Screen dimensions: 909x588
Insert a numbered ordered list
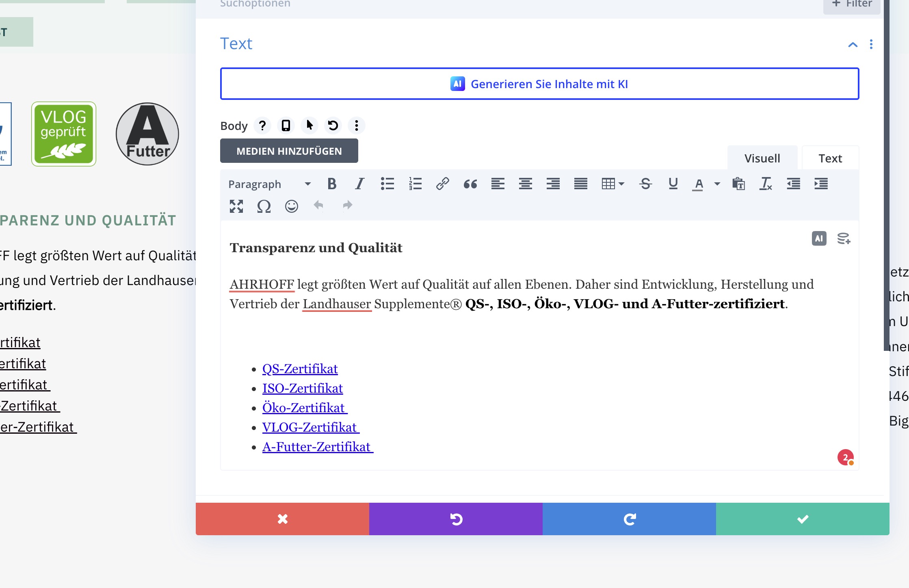(415, 184)
